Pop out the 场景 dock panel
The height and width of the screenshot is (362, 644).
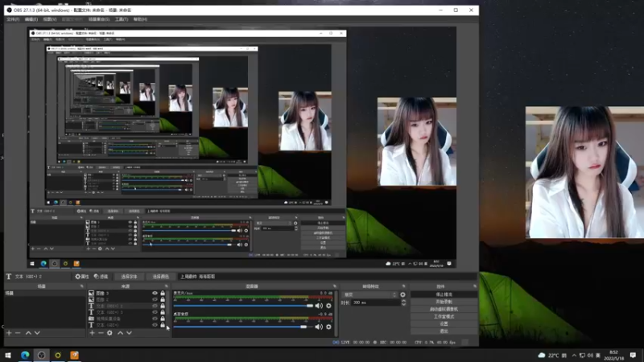(82, 286)
